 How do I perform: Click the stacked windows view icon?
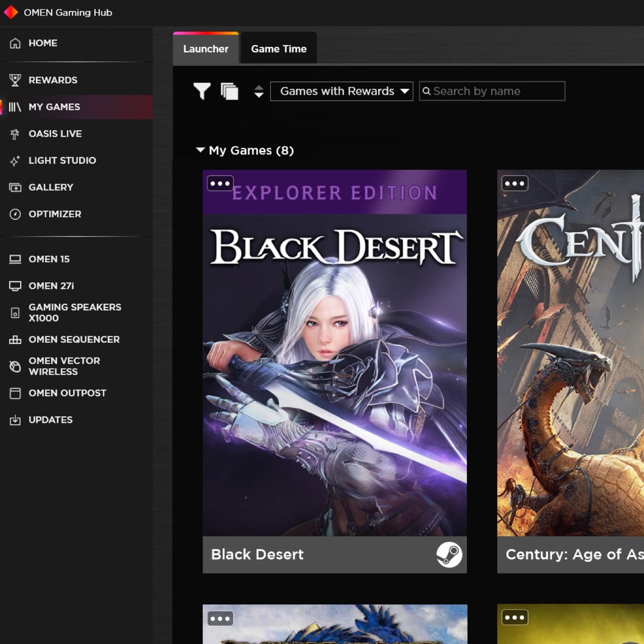[x=230, y=91]
